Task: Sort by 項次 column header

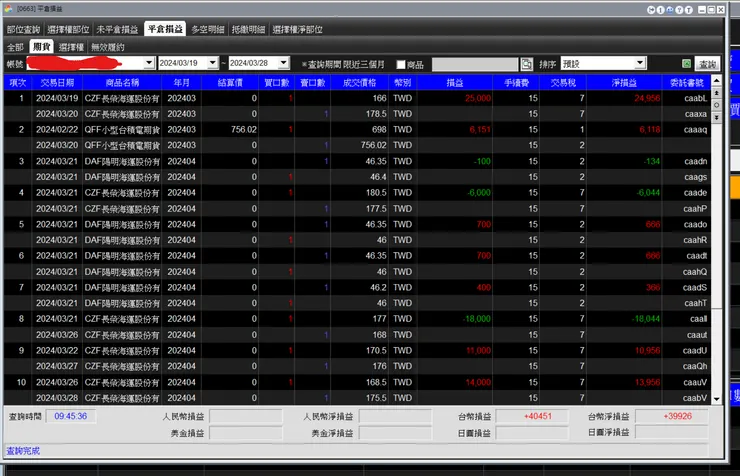Action: 18,83
